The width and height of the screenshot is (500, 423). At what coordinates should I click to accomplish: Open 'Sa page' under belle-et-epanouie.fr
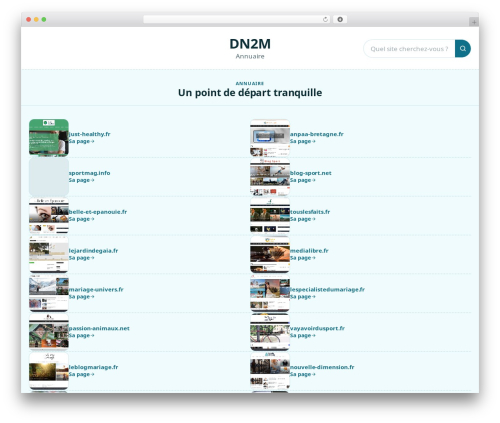pos(81,219)
